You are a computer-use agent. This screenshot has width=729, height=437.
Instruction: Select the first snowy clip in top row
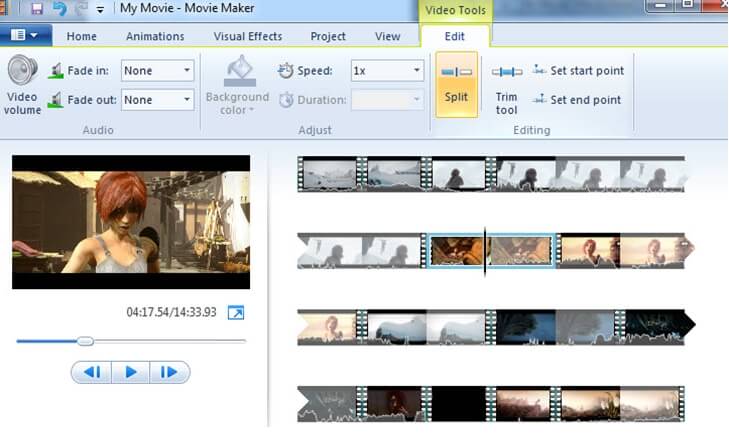coord(330,174)
